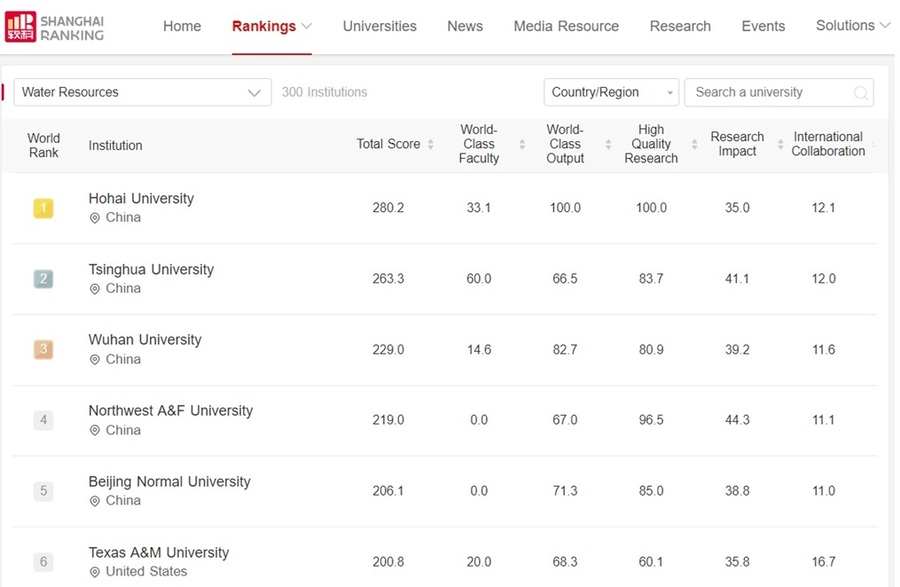
Task: Sort by Total Score column arrows
Action: [x=431, y=145]
